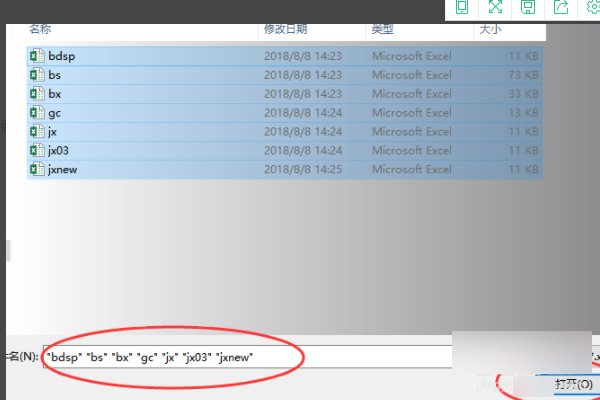
Task: Select the jx file entry
Action: pyautogui.click(x=53, y=132)
